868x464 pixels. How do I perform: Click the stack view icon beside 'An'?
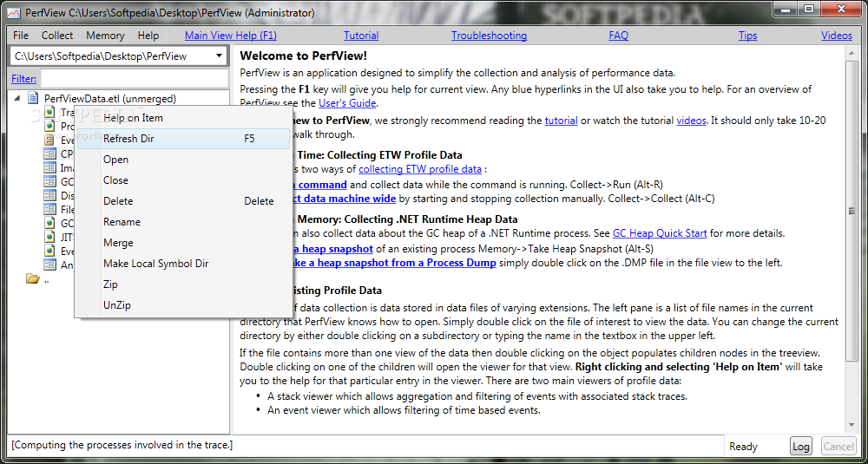coord(50,265)
